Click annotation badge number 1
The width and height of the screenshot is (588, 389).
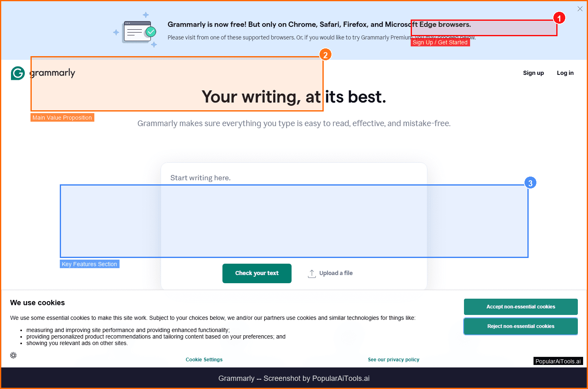tap(560, 18)
